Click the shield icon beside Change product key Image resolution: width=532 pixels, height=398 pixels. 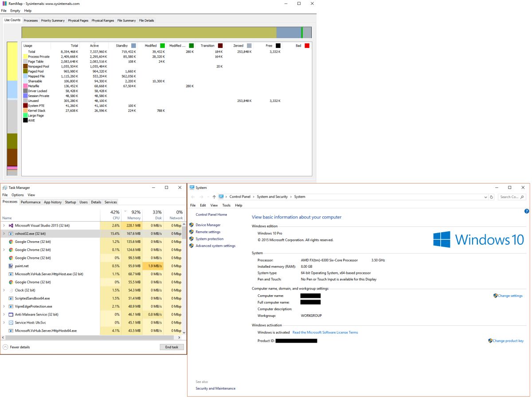[490, 341]
